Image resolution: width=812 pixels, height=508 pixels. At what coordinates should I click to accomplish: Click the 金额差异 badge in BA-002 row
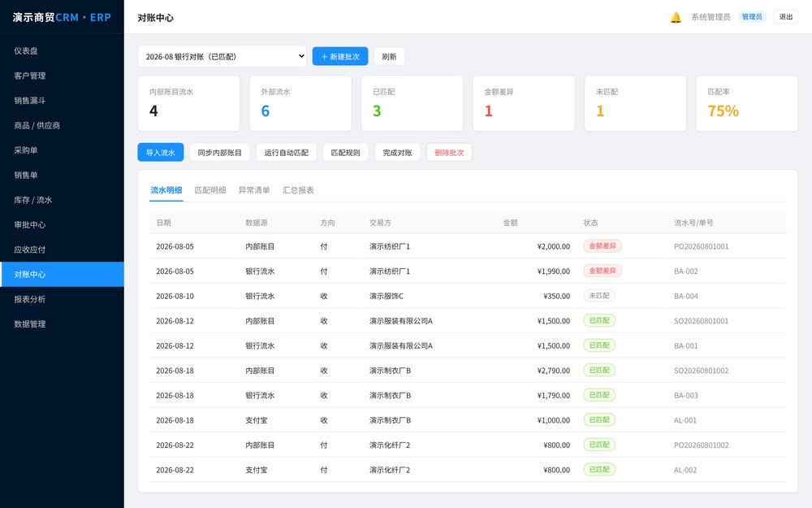pos(603,271)
